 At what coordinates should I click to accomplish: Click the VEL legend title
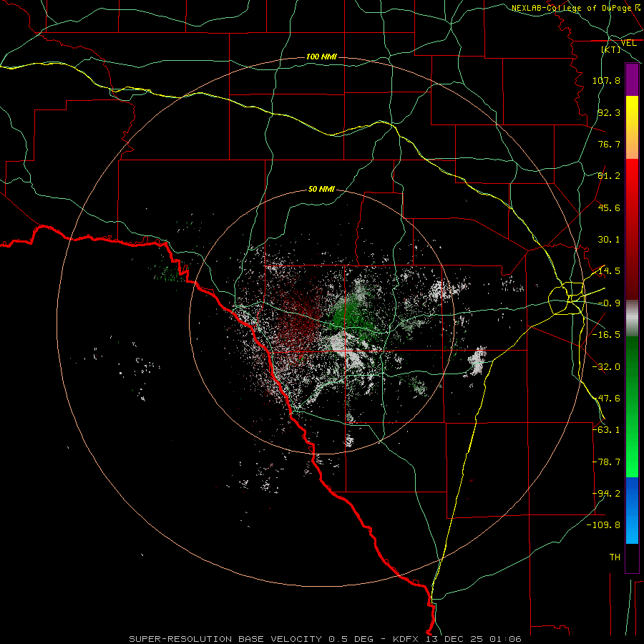tap(628, 43)
